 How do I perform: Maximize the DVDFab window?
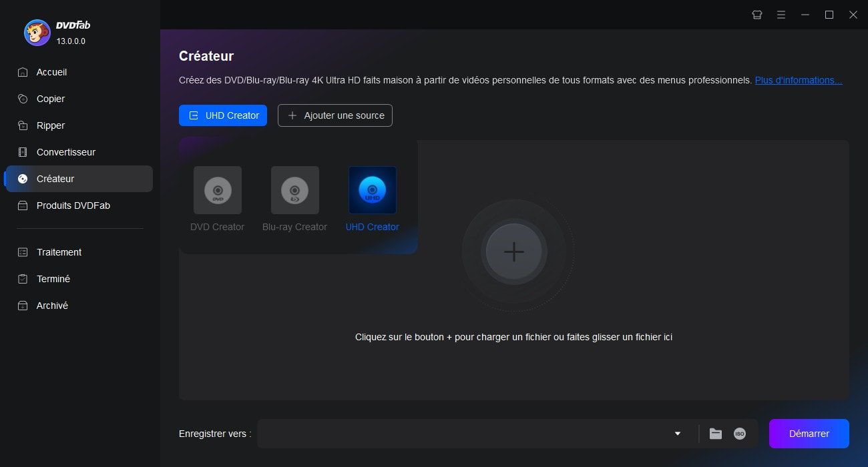[829, 15]
